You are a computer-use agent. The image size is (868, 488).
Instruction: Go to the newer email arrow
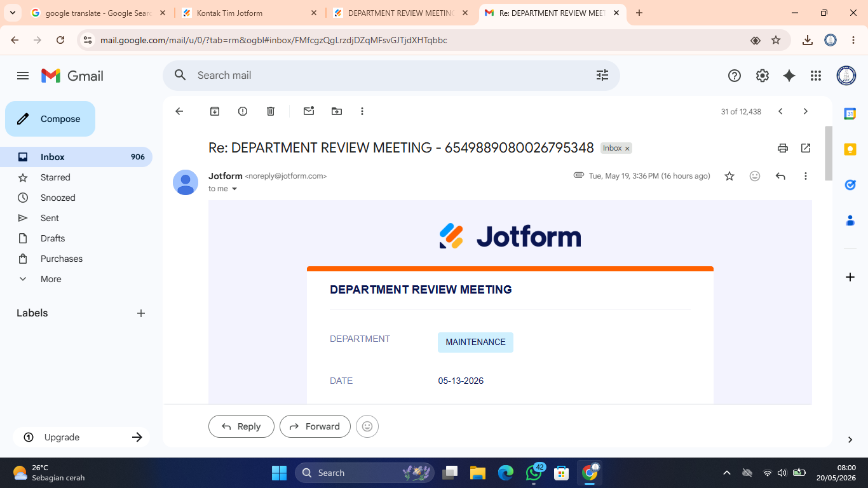pos(780,111)
